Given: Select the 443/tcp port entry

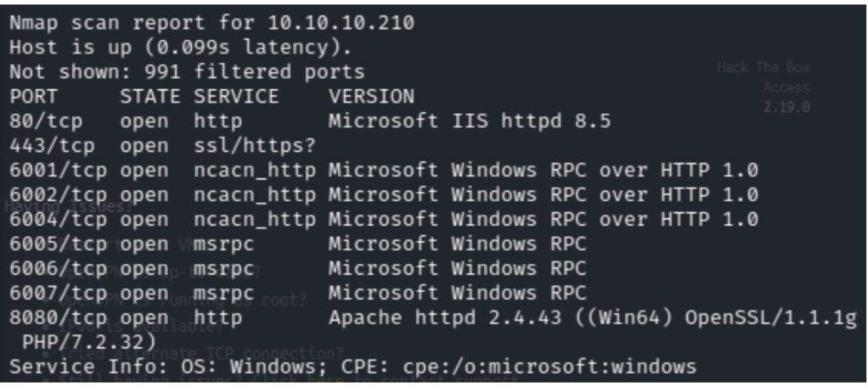Looking at the screenshot, I should [53, 146].
